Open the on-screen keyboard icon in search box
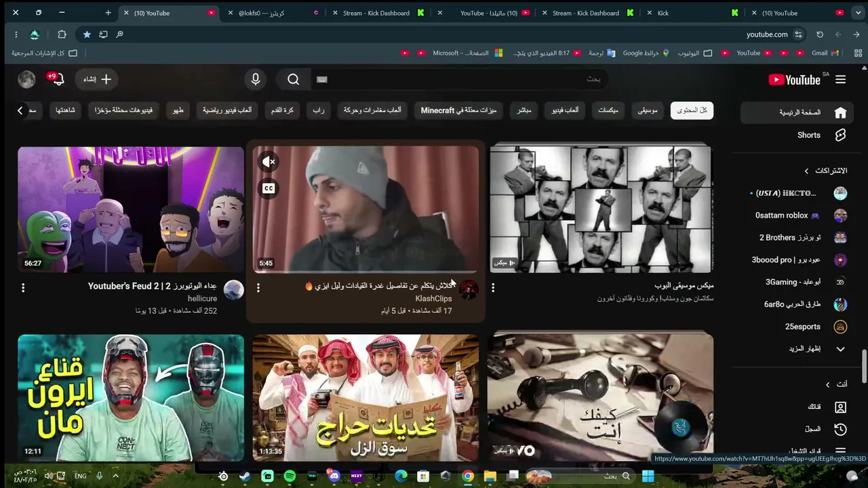868x488 pixels. 322,79
